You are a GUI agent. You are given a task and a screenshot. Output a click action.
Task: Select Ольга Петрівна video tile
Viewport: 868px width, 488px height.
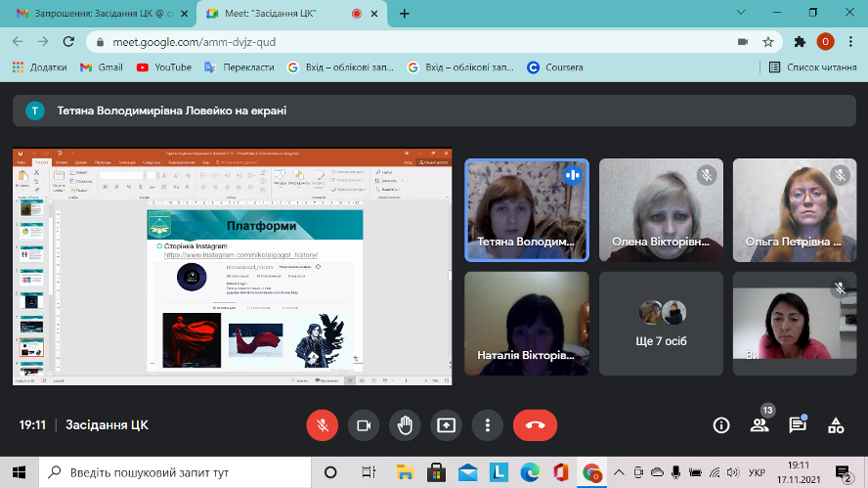795,210
